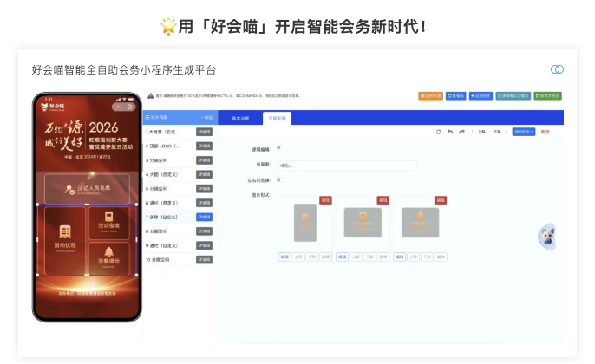Click the edit button for row 6 通栏
Screen dimensions: 595x364
tap(204, 203)
